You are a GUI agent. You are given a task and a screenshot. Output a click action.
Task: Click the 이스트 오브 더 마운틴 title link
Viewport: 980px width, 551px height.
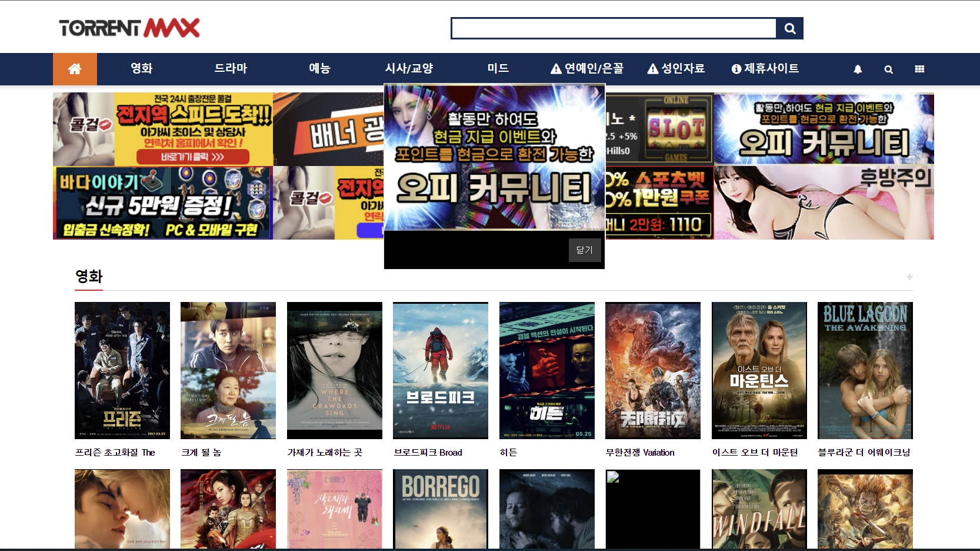755,452
